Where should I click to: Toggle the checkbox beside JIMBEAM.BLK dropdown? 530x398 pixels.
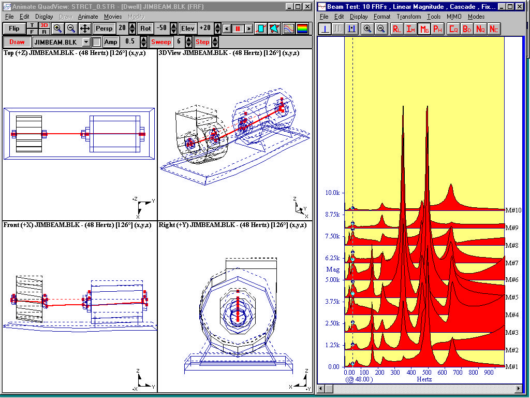point(97,42)
